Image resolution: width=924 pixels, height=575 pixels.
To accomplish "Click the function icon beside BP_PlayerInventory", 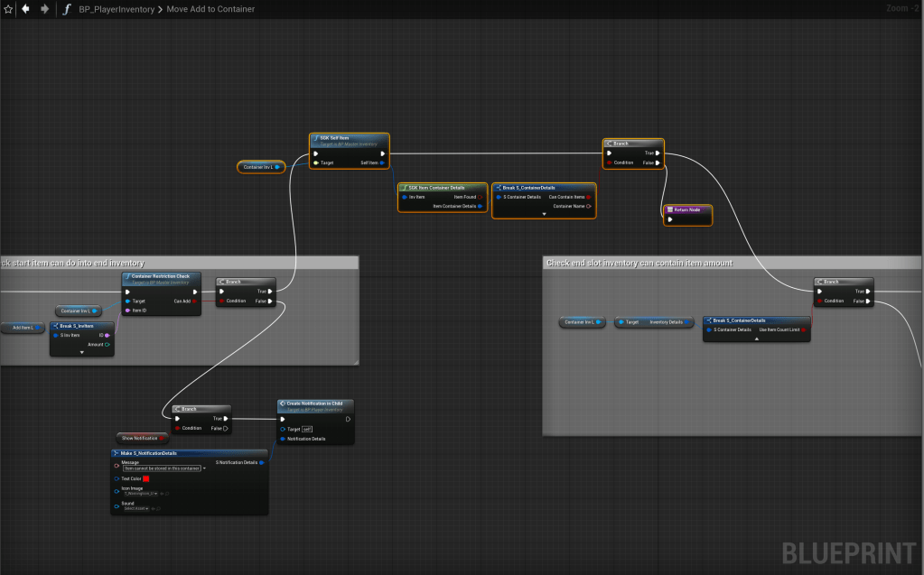I will 68,9.
